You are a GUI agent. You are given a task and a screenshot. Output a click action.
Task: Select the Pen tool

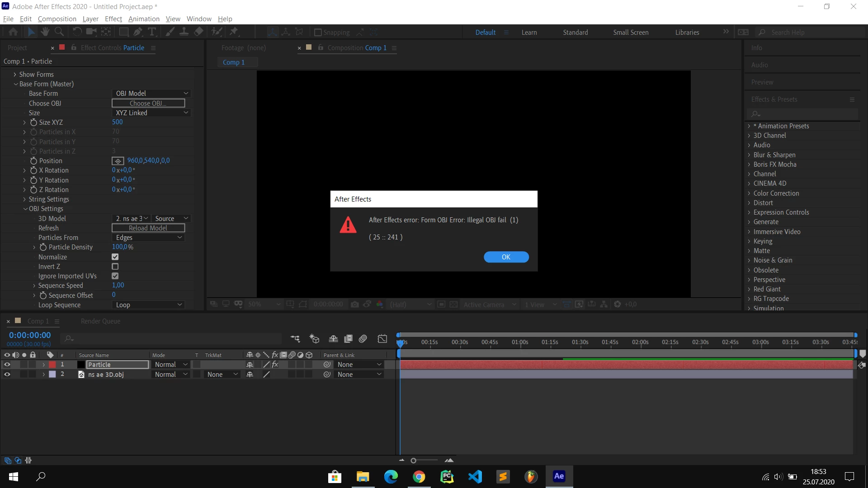pos(138,32)
